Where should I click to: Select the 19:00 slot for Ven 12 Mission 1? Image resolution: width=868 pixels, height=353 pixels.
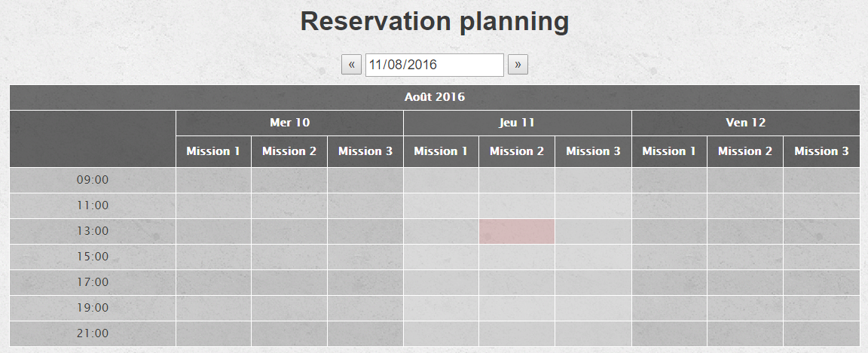click(x=669, y=308)
